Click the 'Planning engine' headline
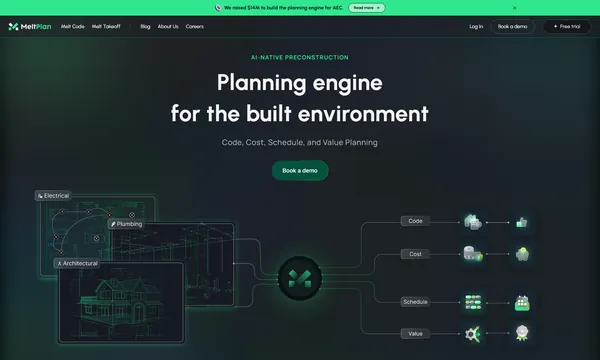The width and height of the screenshot is (600, 360). click(300, 83)
